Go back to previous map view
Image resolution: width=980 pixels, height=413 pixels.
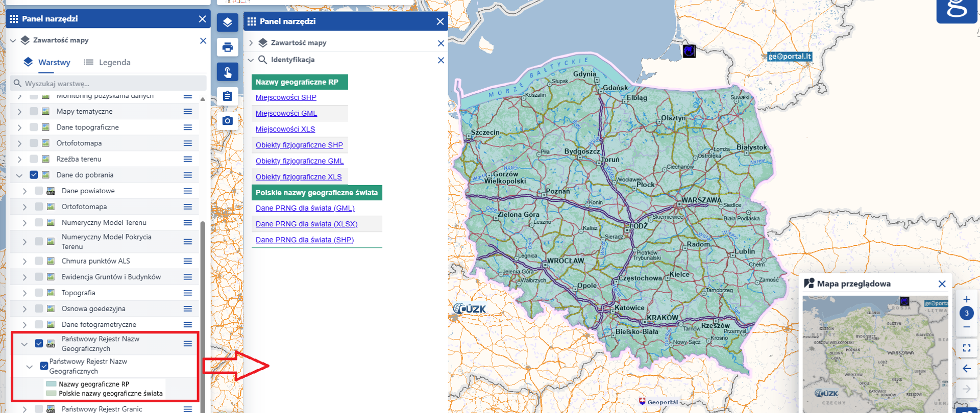coord(967,368)
